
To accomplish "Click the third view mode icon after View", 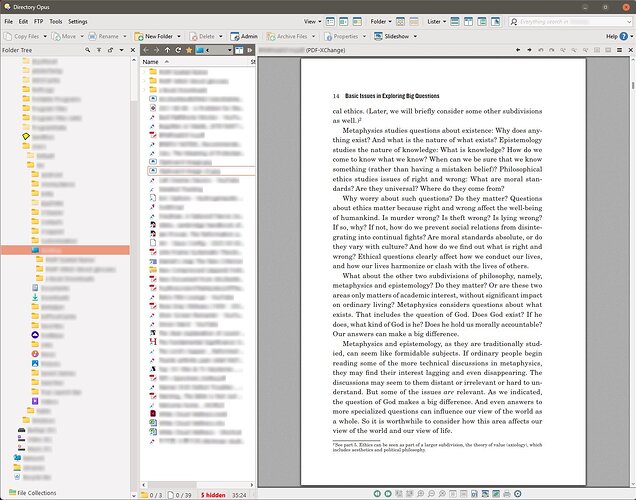I will pos(357,21).
